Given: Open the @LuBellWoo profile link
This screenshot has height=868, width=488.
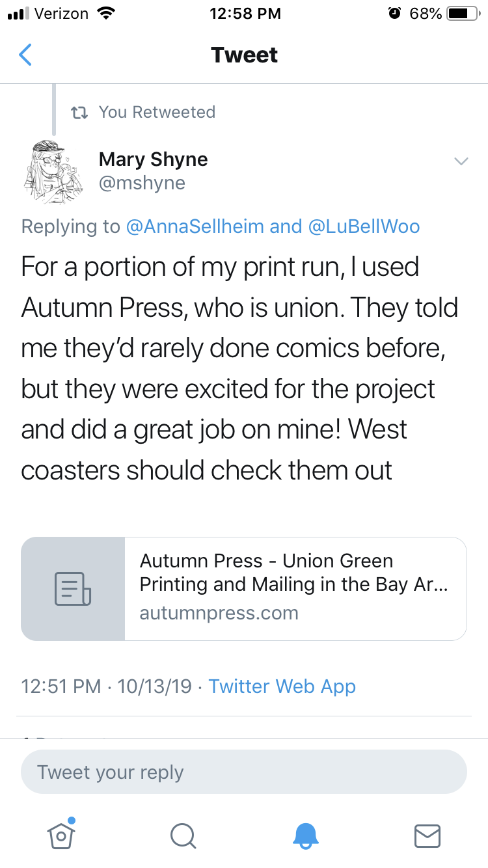Looking at the screenshot, I should [364, 226].
